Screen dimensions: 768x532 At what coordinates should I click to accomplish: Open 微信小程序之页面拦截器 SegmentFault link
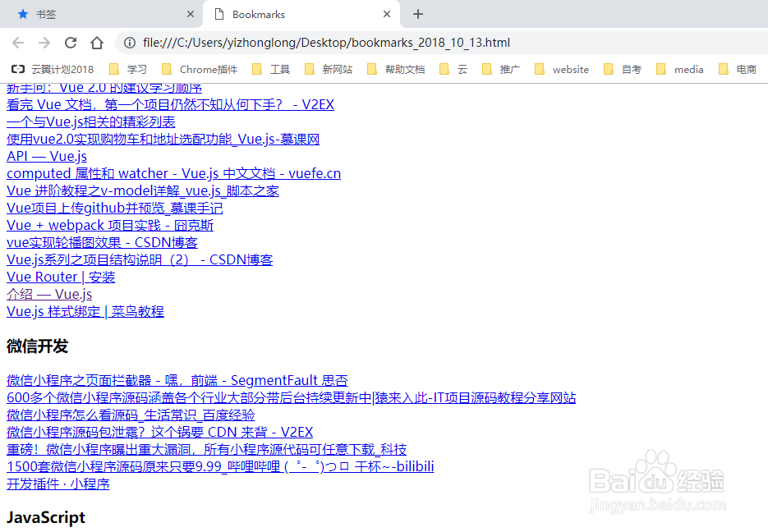pyautogui.click(x=177, y=380)
